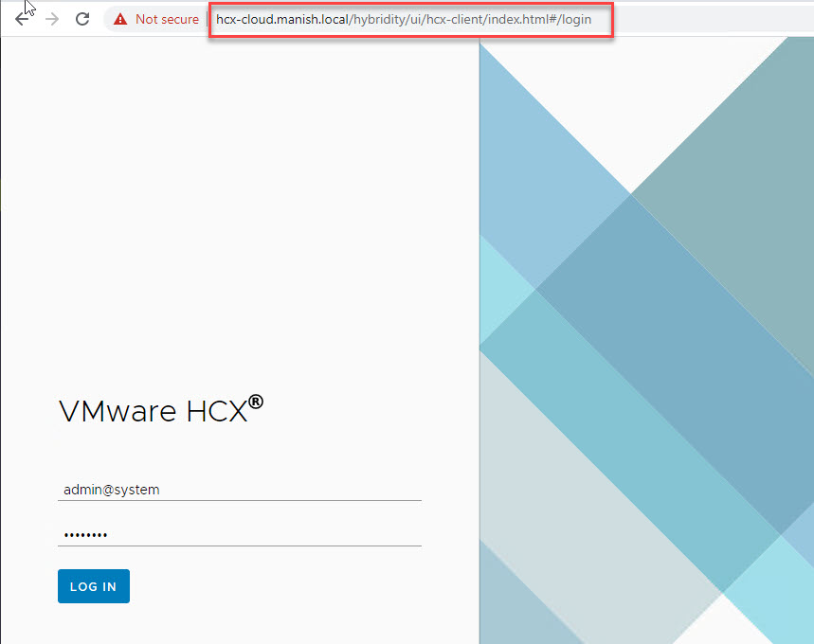Click the browser forward arrow
814x644 pixels.
click(52, 19)
